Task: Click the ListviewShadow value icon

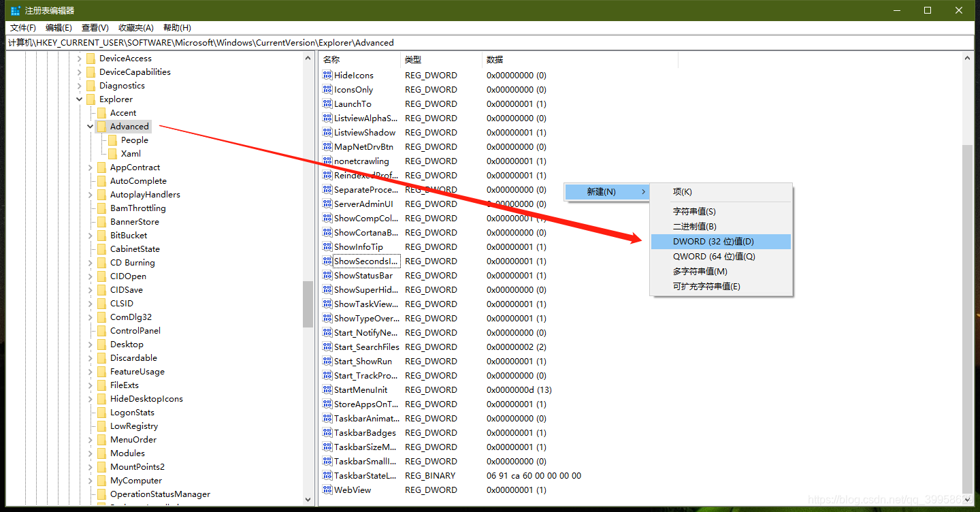Action: click(327, 132)
